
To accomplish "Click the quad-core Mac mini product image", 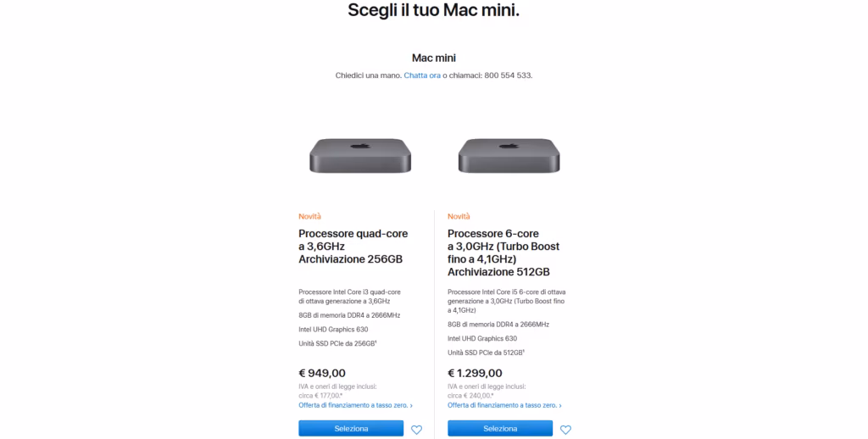I will [x=360, y=155].
